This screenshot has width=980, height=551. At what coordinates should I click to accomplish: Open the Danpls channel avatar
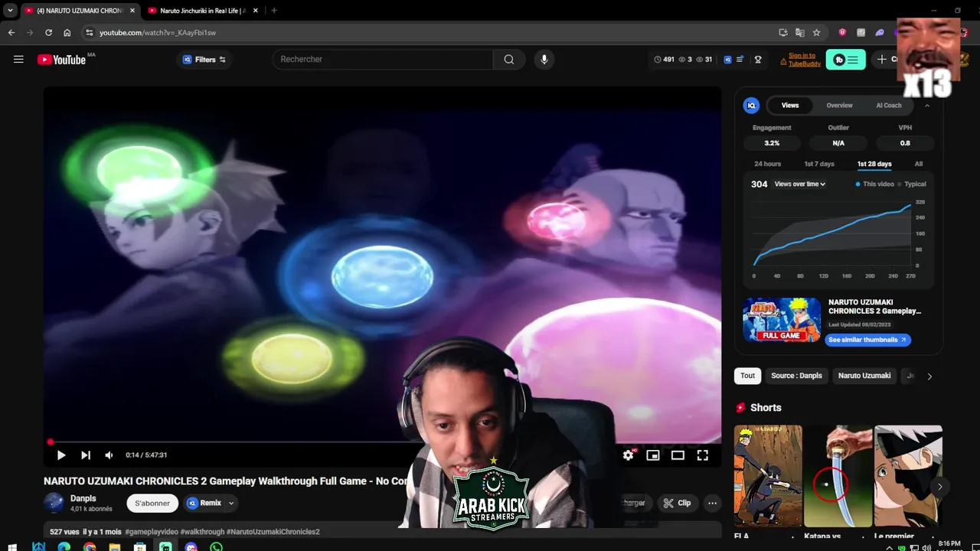click(x=54, y=503)
